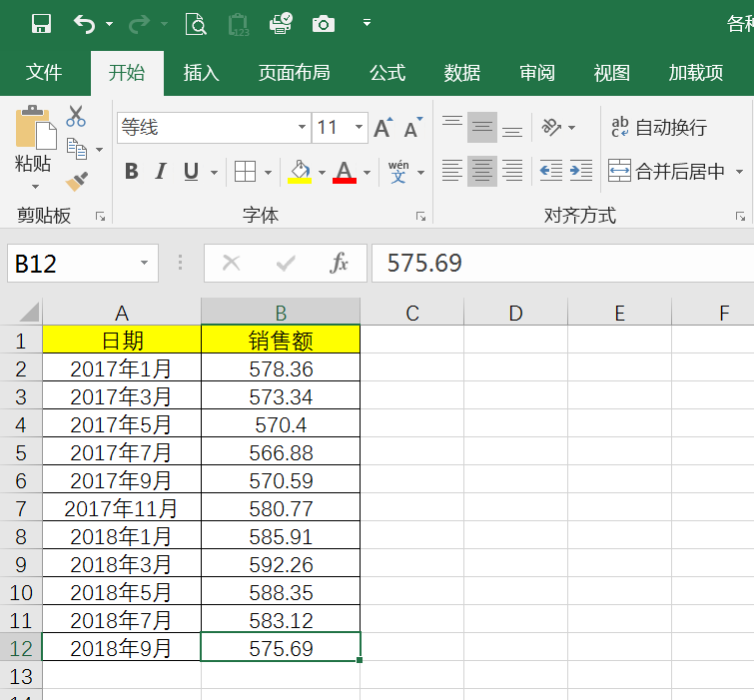This screenshot has width=754, height=700.
Task: Switch to the 页面布局 tab
Action: coord(295,73)
